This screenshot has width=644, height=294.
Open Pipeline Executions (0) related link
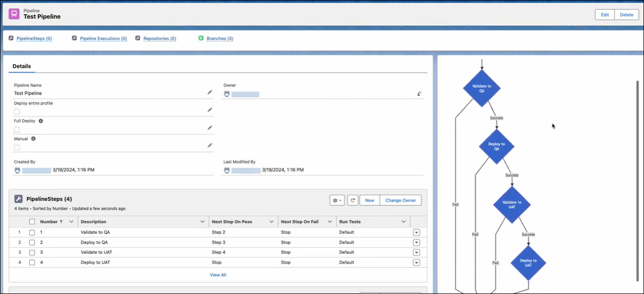104,39
